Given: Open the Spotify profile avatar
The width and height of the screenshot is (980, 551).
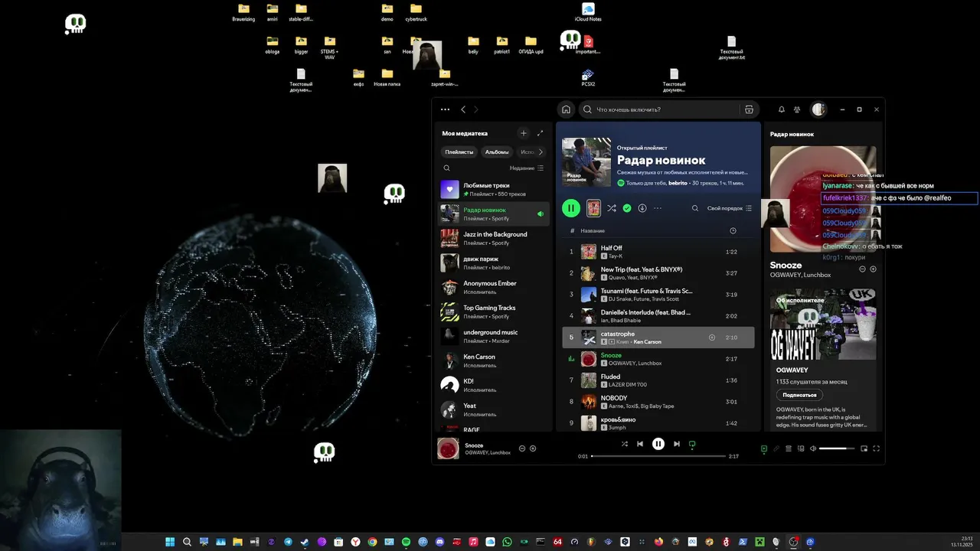Looking at the screenshot, I should (818, 109).
